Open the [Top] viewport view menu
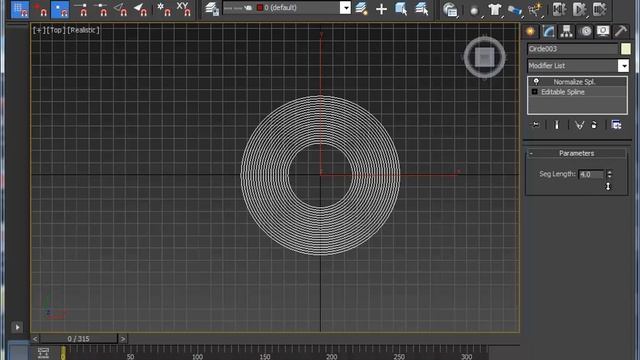Image resolution: width=640 pixels, height=360 pixels. (56, 30)
